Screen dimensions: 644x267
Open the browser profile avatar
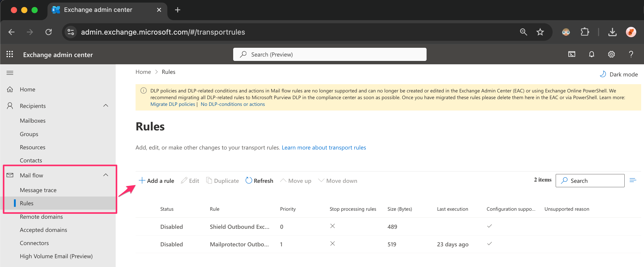(x=631, y=32)
